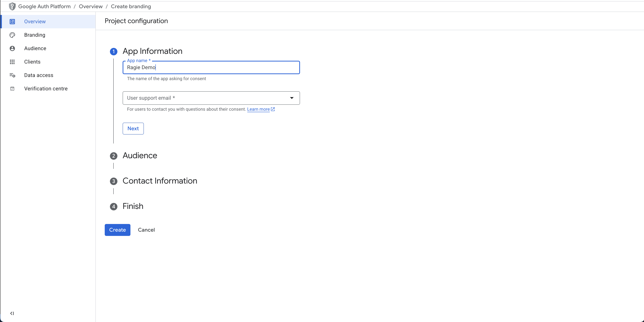
Task: Click into the App name input field
Action: tap(211, 67)
